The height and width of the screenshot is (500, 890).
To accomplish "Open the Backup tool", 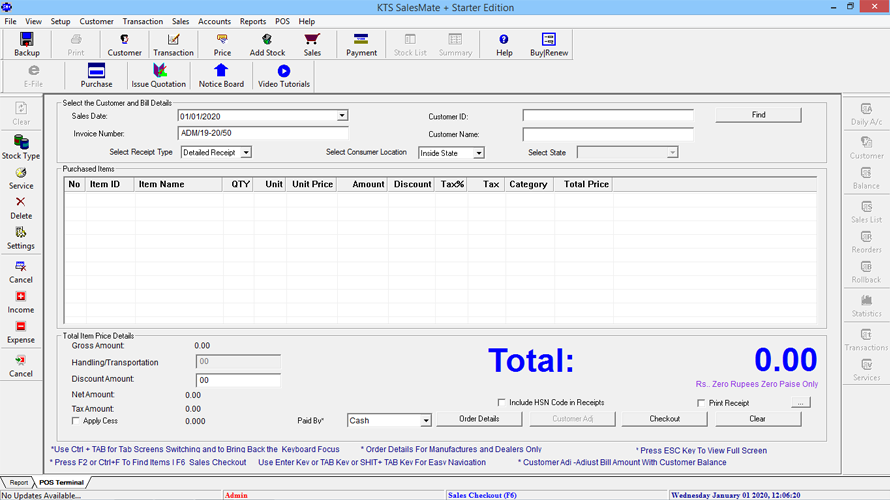I will click(27, 44).
